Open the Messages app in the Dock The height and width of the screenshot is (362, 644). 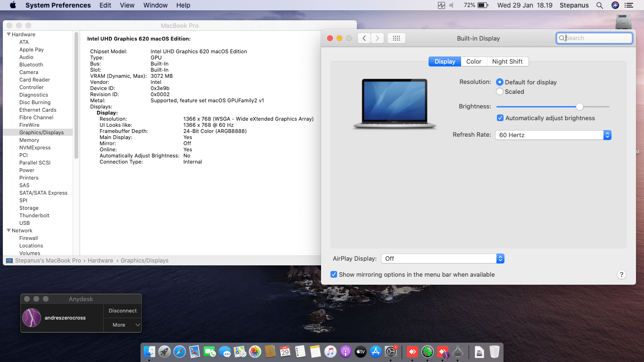[x=224, y=352]
